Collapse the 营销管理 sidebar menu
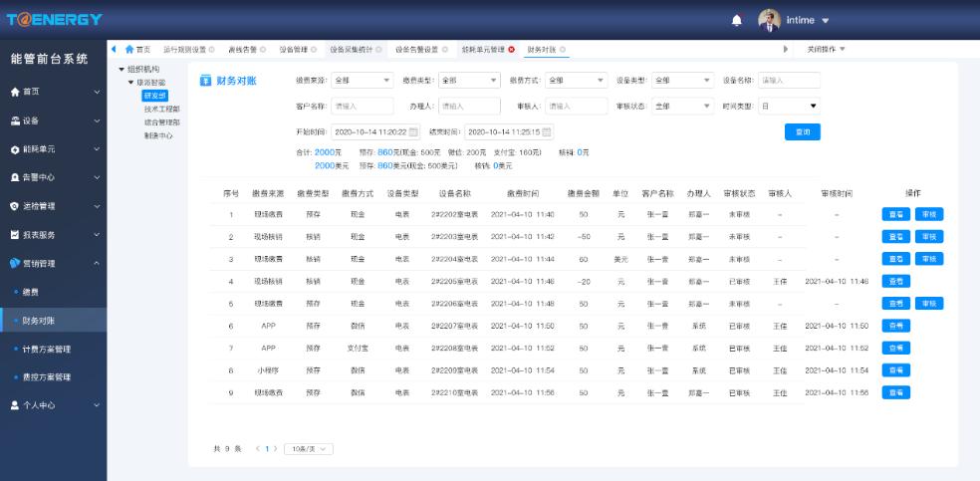980x481 pixels. coord(97,264)
